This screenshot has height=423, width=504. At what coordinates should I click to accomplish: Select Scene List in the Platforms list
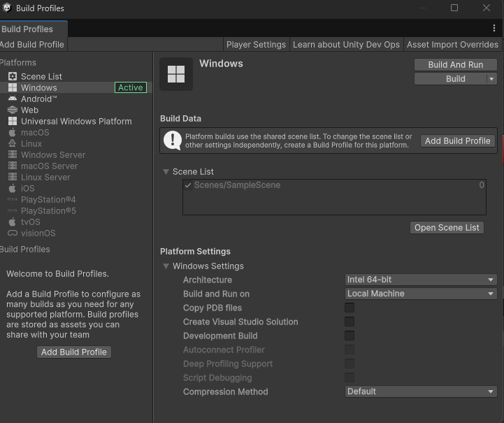tap(41, 76)
